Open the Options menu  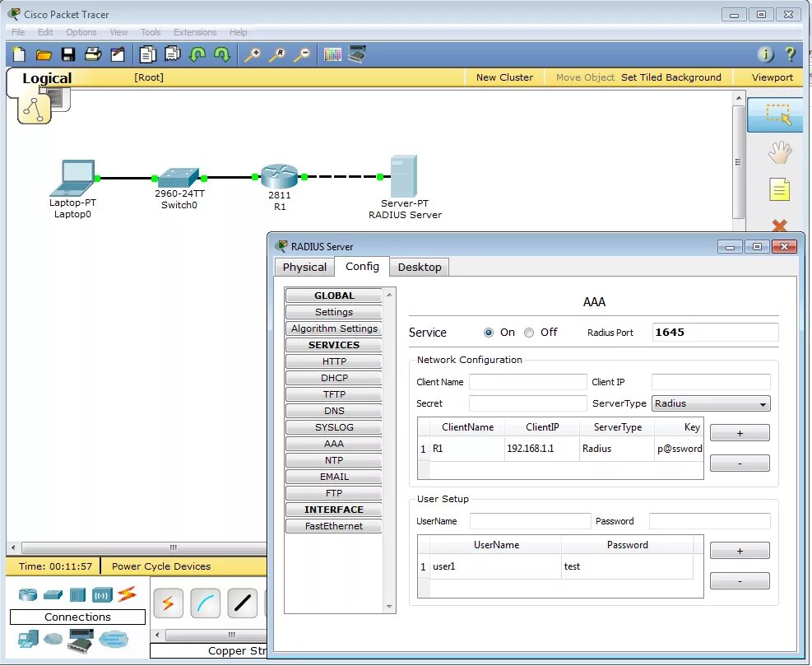[81, 32]
